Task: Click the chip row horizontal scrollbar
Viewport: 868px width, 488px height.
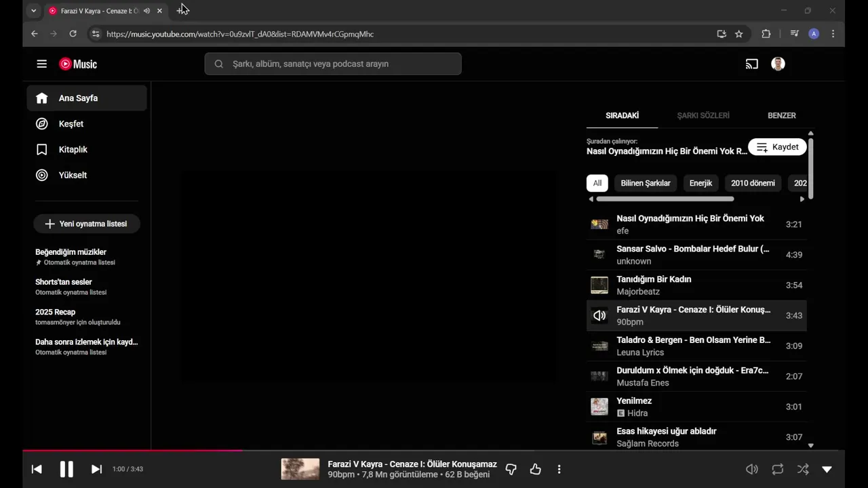Action: pos(665,199)
